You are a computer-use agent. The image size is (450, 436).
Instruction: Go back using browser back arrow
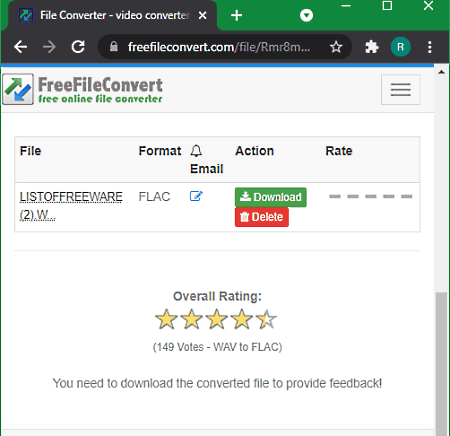(x=21, y=47)
